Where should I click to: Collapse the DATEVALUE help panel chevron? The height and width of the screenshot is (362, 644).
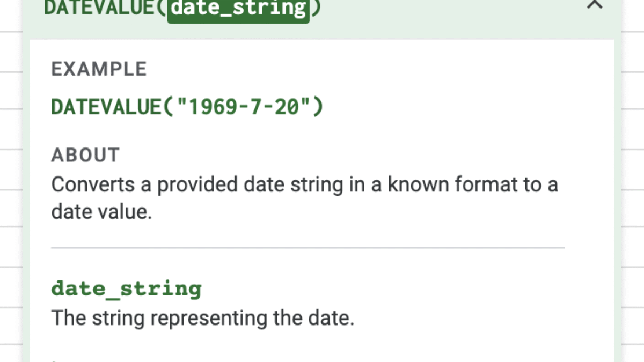click(x=594, y=5)
